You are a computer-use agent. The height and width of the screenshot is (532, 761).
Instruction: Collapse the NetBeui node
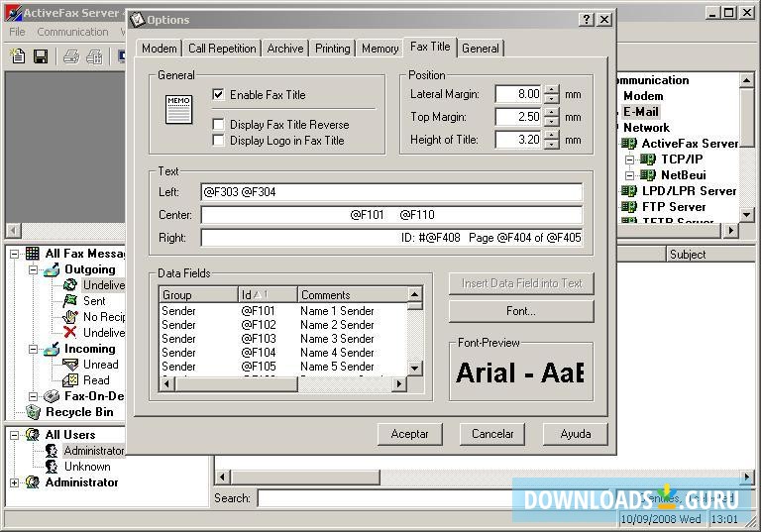pyautogui.click(x=629, y=175)
